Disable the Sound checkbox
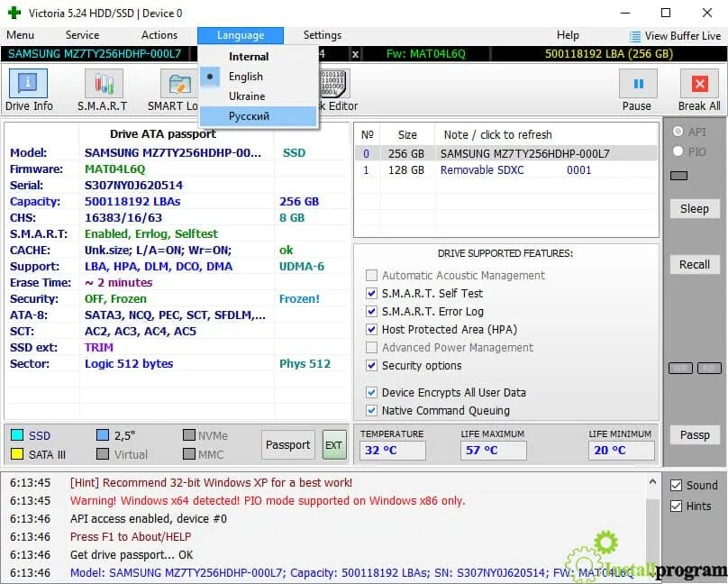Viewport: 728px width, 584px height. 676,486
